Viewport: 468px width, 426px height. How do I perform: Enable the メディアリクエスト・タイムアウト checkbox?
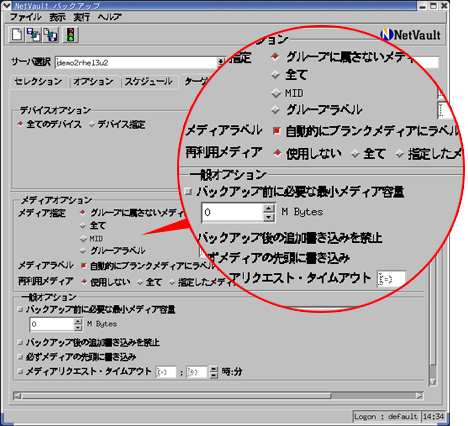[x=20, y=371]
